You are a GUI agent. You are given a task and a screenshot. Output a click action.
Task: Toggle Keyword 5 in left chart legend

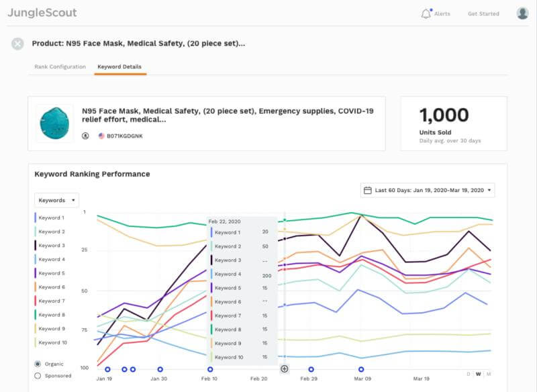[50, 273]
